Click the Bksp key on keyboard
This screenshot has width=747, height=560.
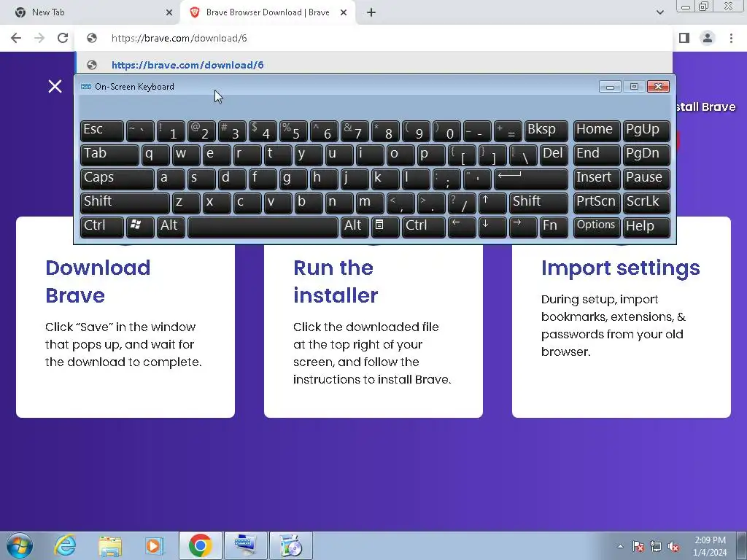click(x=546, y=131)
